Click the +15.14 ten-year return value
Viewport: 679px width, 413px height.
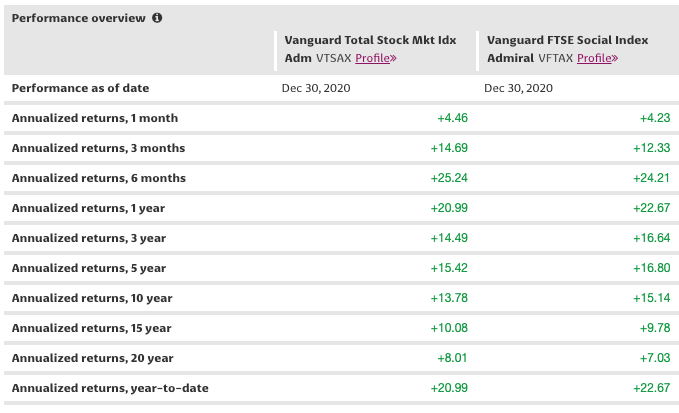click(651, 298)
